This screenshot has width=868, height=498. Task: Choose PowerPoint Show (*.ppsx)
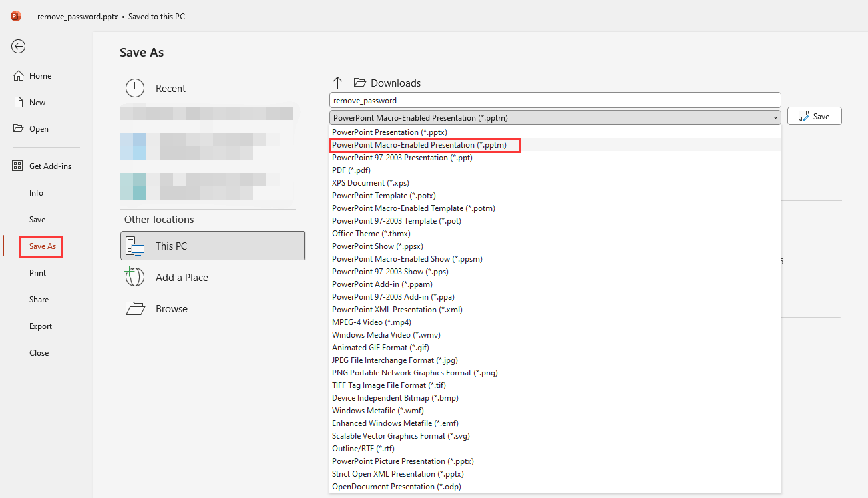(x=555, y=246)
